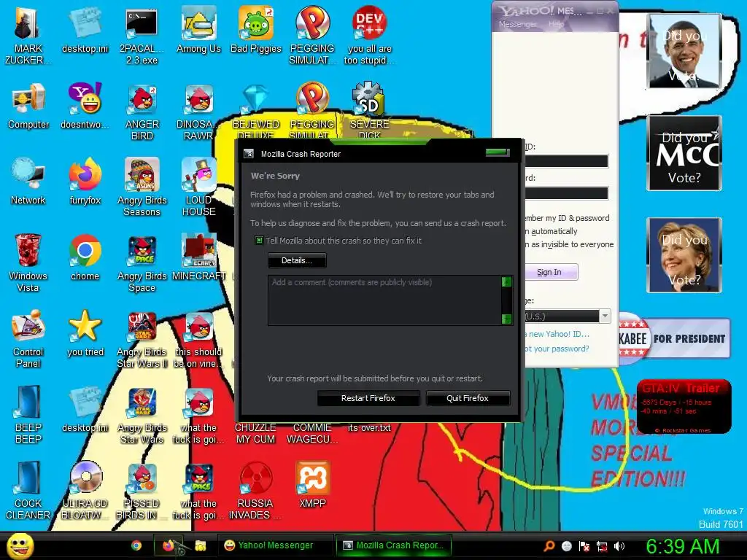This screenshot has width=747, height=560.
Task: Open the smiley face Start button
Action: click(20, 545)
